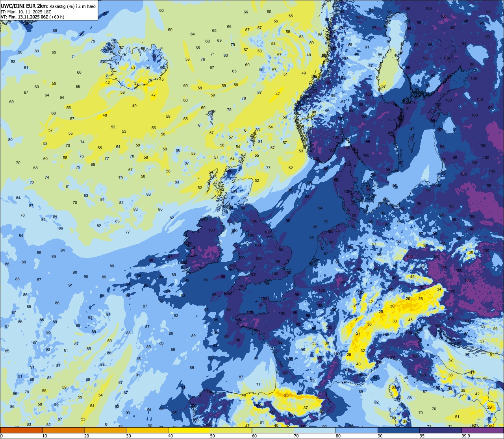Click the dark orange legend segment below 10
Viewport: 504px width, 439px height.
coord(21,430)
